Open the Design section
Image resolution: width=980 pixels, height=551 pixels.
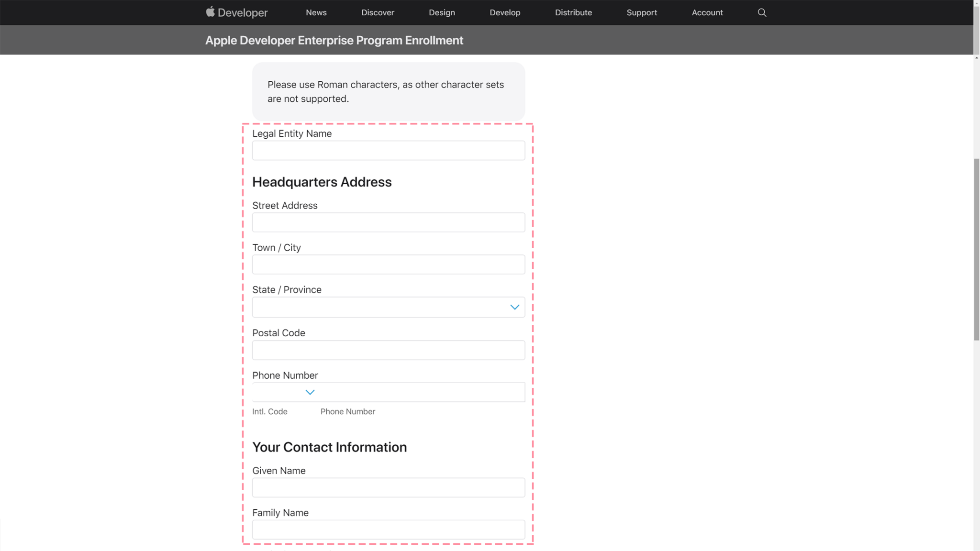pyautogui.click(x=442, y=12)
